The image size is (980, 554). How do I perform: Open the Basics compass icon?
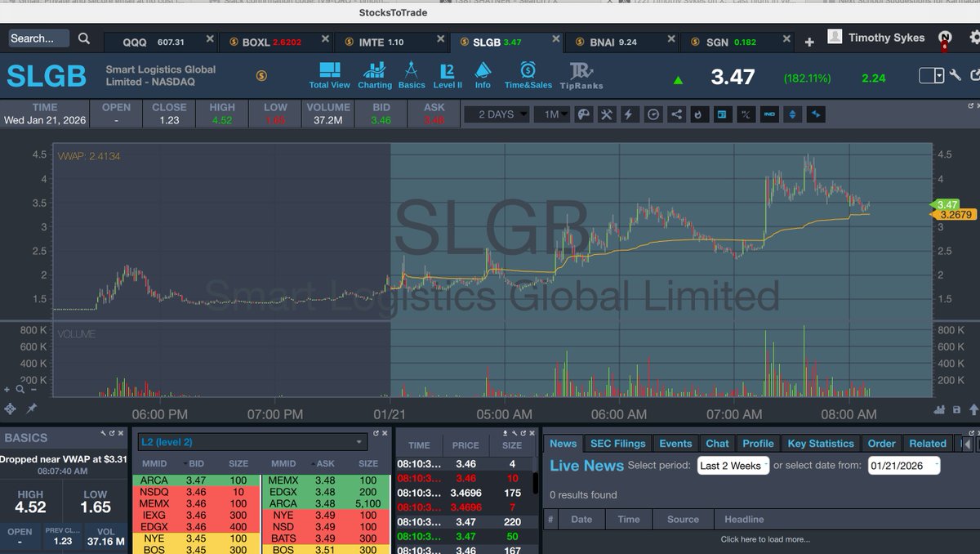coord(412,75)
